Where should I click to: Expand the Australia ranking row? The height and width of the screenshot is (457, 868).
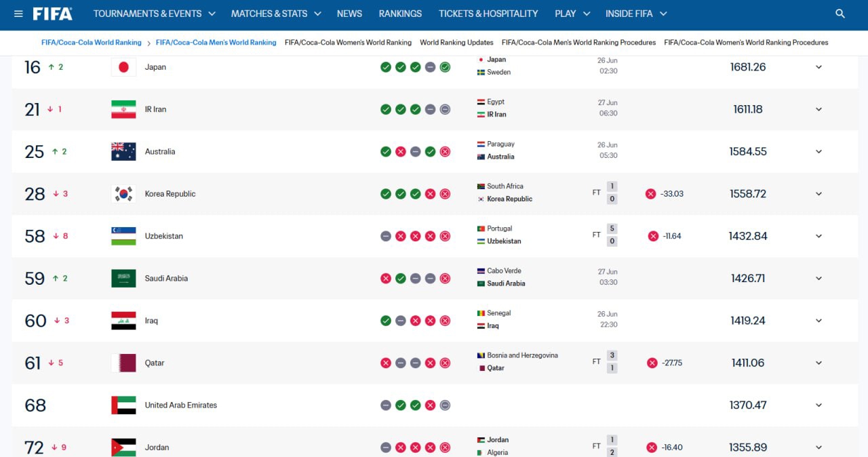(x=818, y=152)
